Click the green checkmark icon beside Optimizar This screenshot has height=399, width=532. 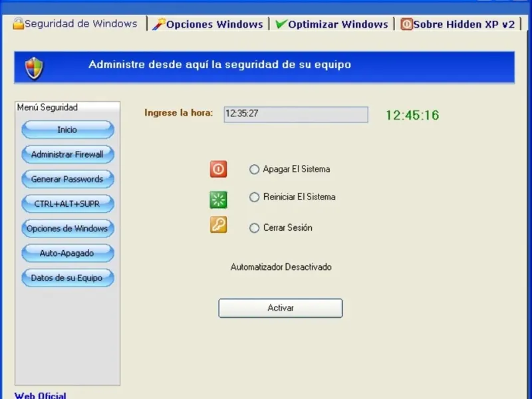pos(281,24)
